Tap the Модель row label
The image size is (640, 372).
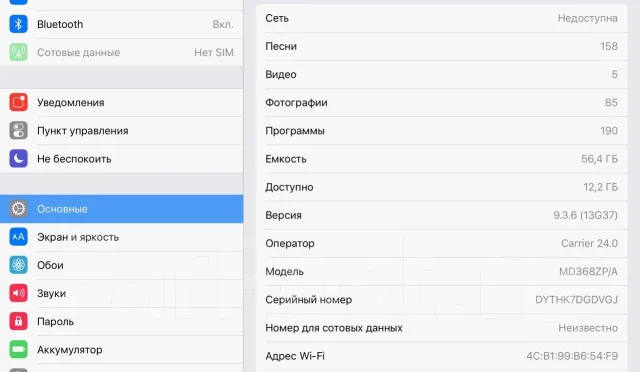[284, 272]
